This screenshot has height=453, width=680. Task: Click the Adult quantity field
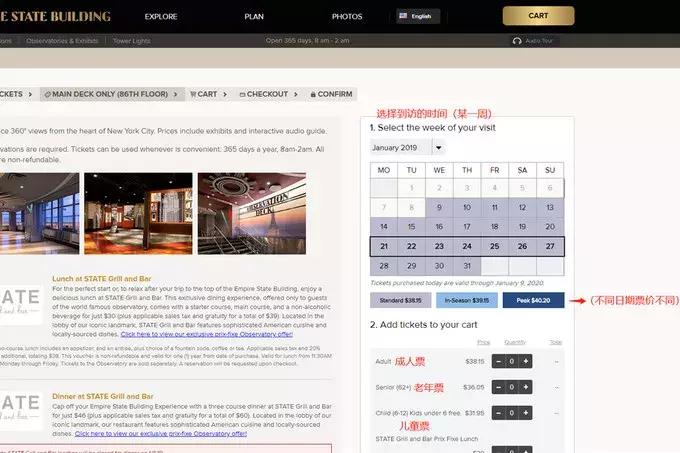pyautogui.click(x=512, y=361)
